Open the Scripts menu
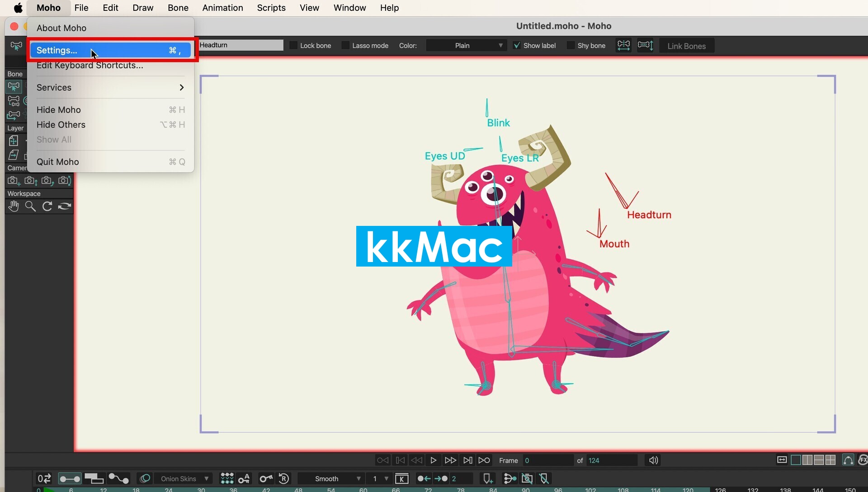868x492 pixels. [271, 8]
